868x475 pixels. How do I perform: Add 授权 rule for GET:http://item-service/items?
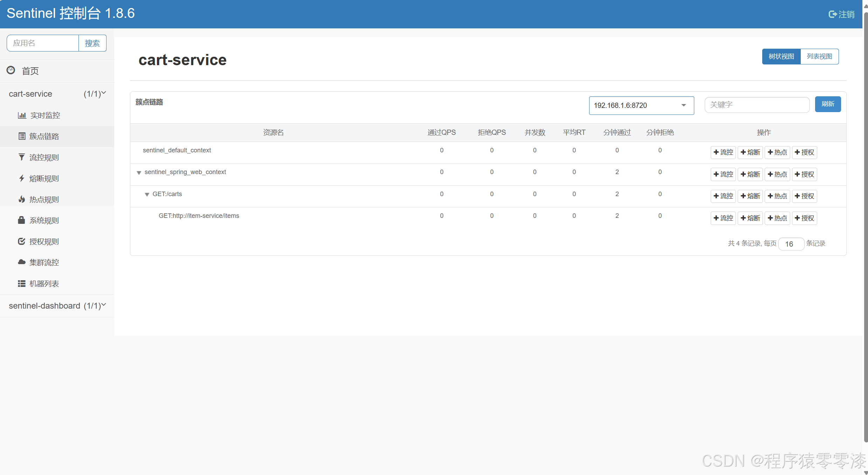pos(804,218)
